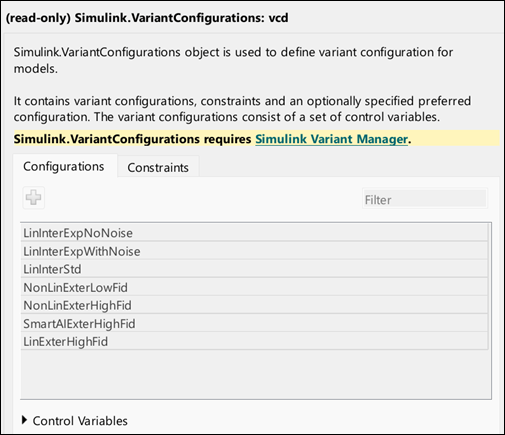The height and width of the screenshot is (435, 505).
Task: Select LinExterHighFid configuration row
Action: pos(254,341)
